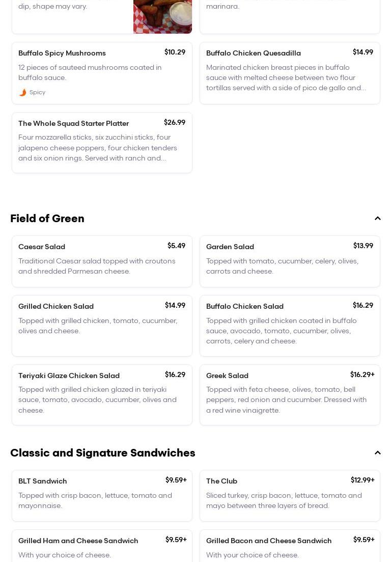Click the Classic and Signature Sandwiches heading
392x562 pixels.
click(x=103, y=453)
